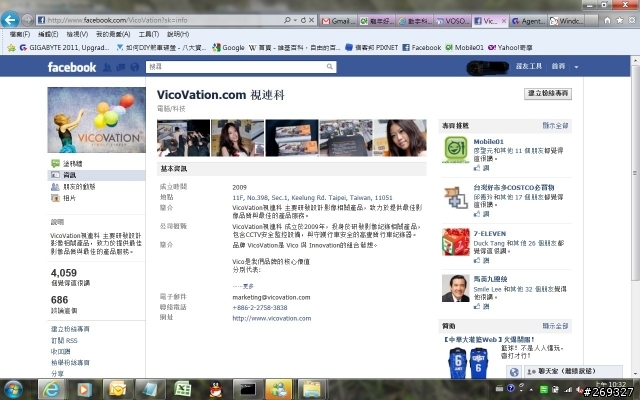Screen dimensions: 640x400
Task: Click the RSS subscribe link in sidebar
Action: pyautogui.click(x=64, y=340)
